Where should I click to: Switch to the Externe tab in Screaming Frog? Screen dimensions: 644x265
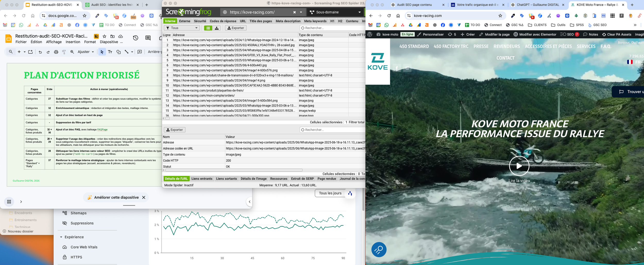185,21
